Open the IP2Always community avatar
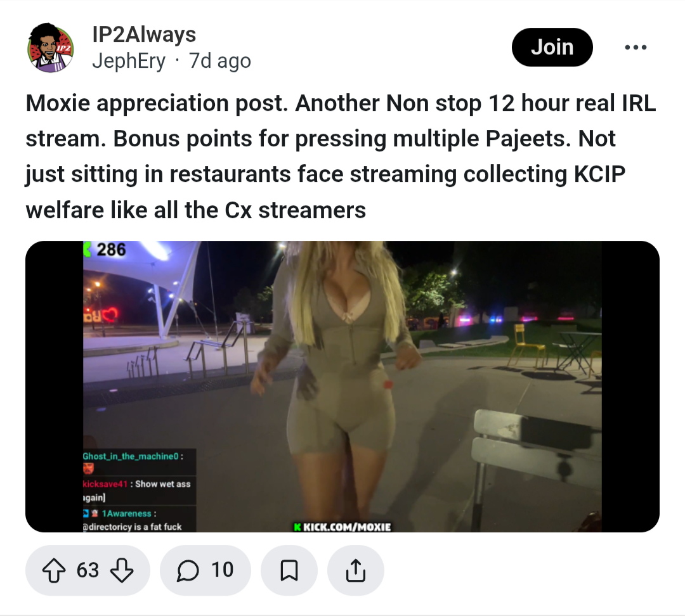685x616 pixels. tap(51, 48)
